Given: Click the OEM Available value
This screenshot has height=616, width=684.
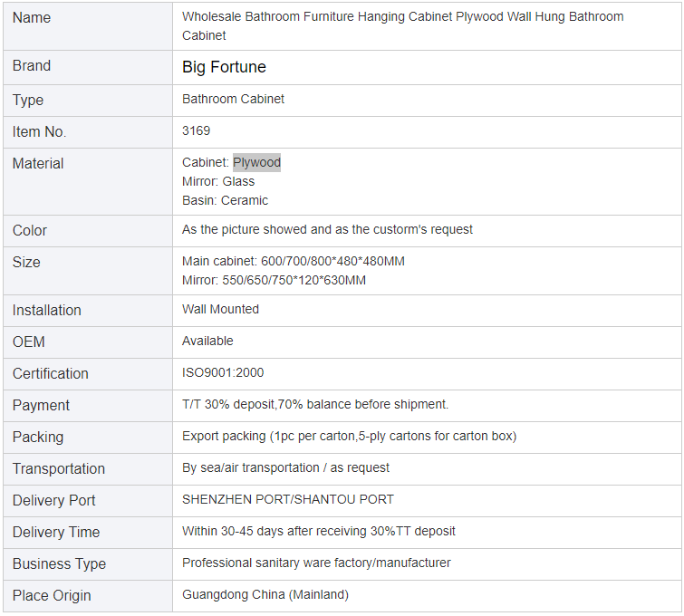Looking at the screenshot, I should pyautogui.click(x=207, y=341).
